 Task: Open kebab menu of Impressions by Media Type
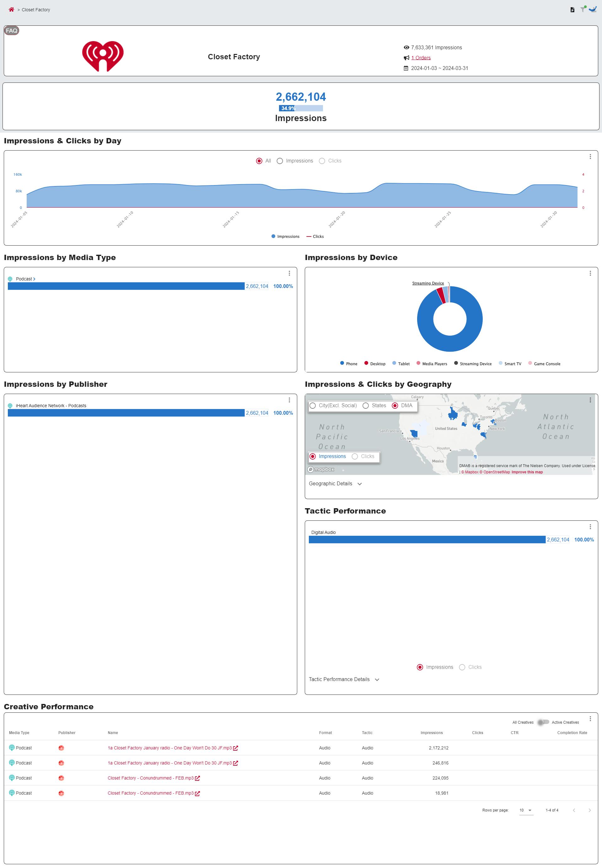pyautogui.click(x=289, y=273)
